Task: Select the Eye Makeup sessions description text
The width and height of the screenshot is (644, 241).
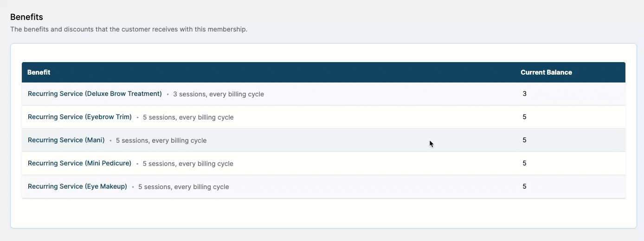Action: click(184, 187)
